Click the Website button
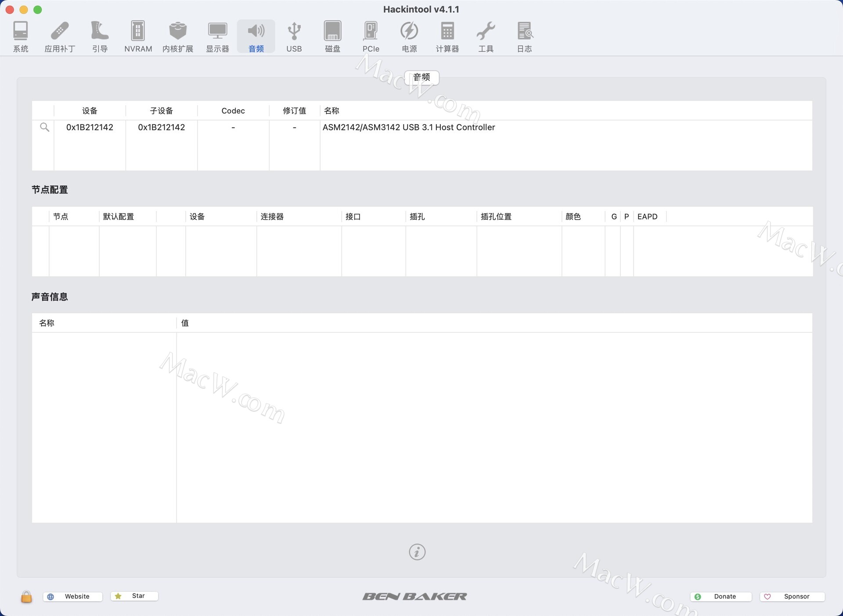This screenshot has width=843, height=616. (x=73, y=596)
